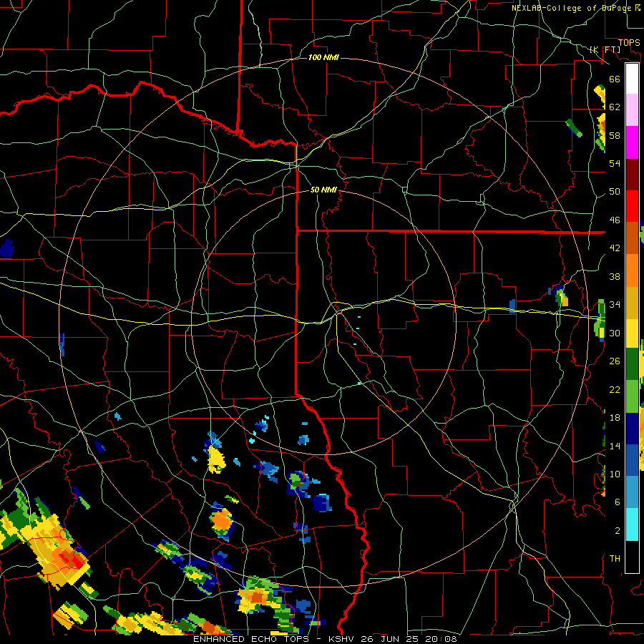Click the [K FT] units label

pos(605,49)
